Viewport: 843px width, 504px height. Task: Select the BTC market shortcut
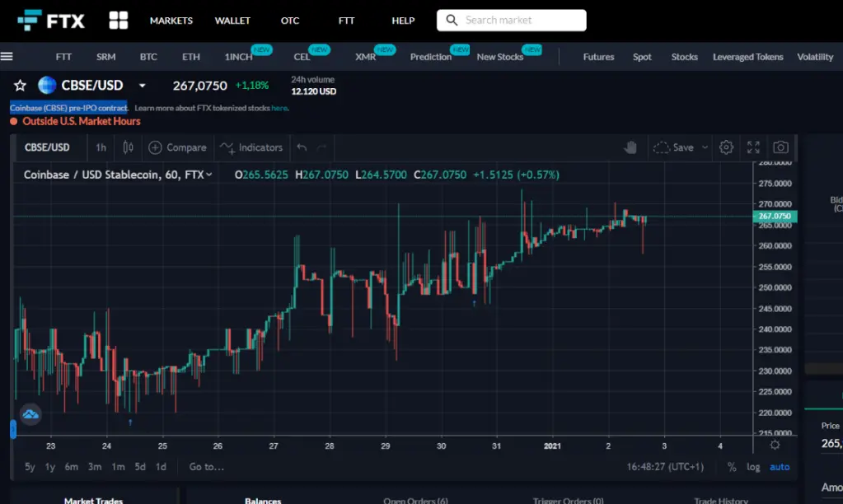point(148,57)
